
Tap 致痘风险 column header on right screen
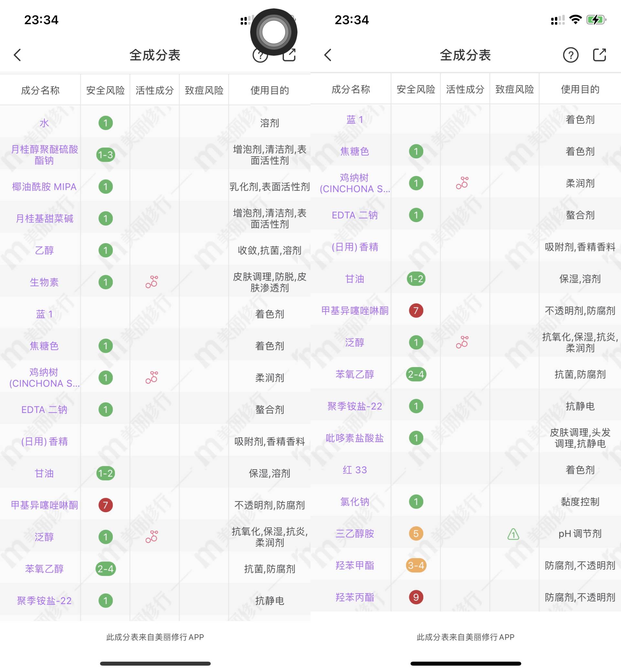pos(515,89)
